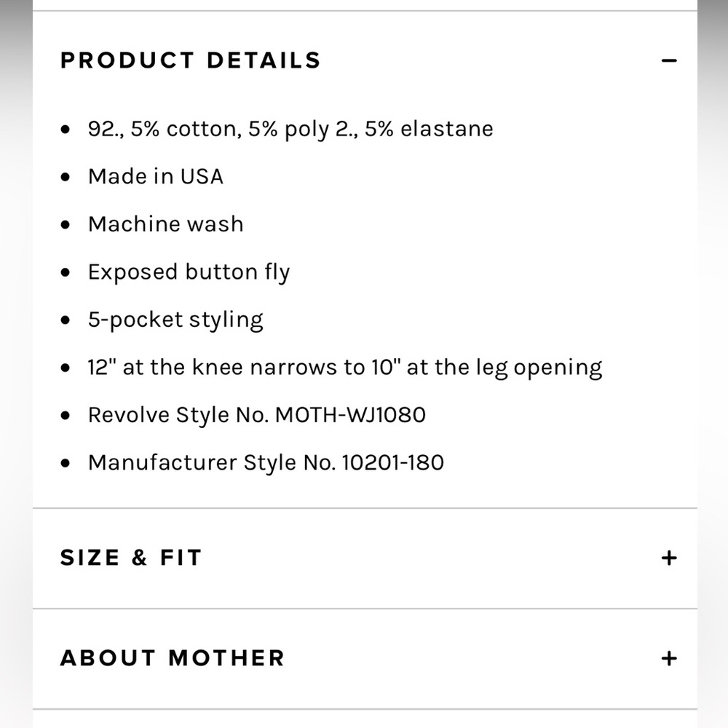The width and height of the screenshot is (728, 728).
Task: Click the plus icon beside Size & Fit
Action: click(668, 557)
